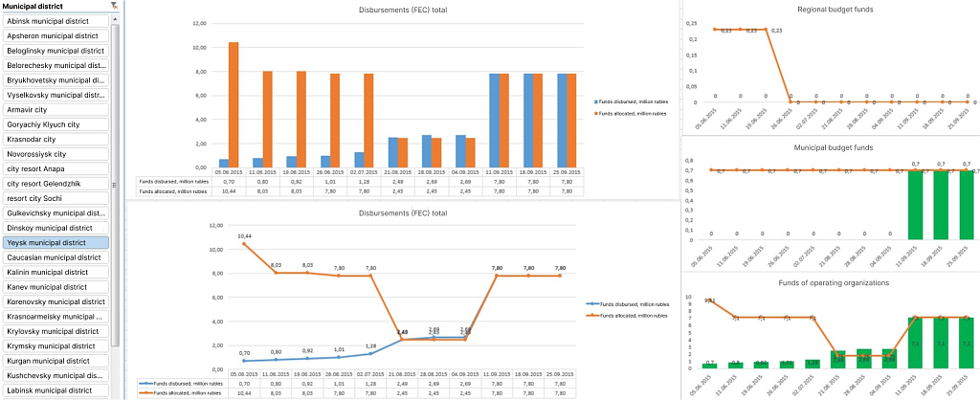Filter by Labinsk municipal district
The image size is (980, 400).
click(56, 390)
